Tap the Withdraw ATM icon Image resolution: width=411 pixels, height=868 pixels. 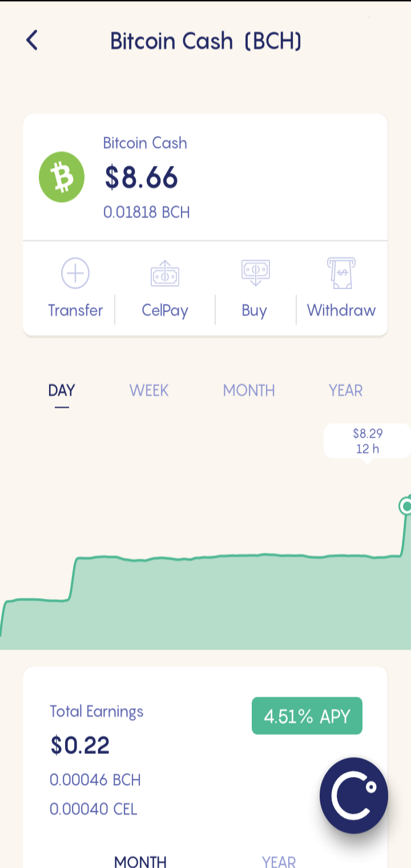pos(341,273)
